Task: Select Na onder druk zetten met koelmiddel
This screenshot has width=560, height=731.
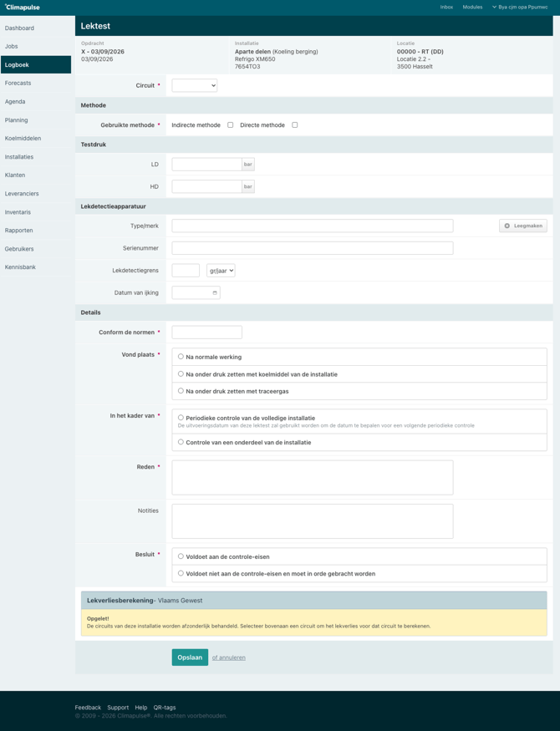Action: [181, 374]
